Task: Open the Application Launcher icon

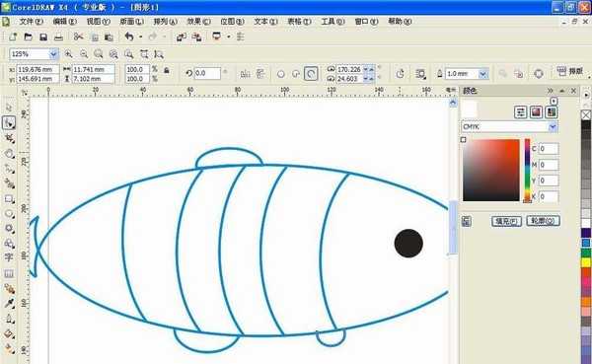Action: click(217, 36)
